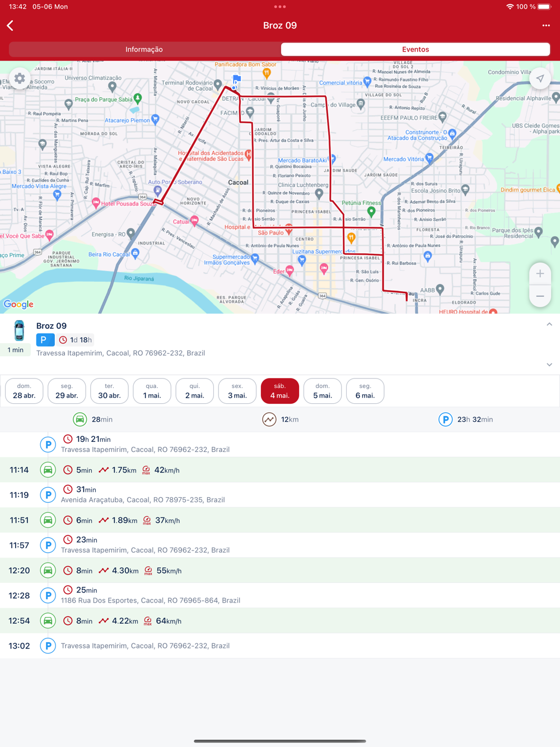Tap drive icon of the 12:54 trip
Screen dimensions: 560x747
[x=48, y=621]
